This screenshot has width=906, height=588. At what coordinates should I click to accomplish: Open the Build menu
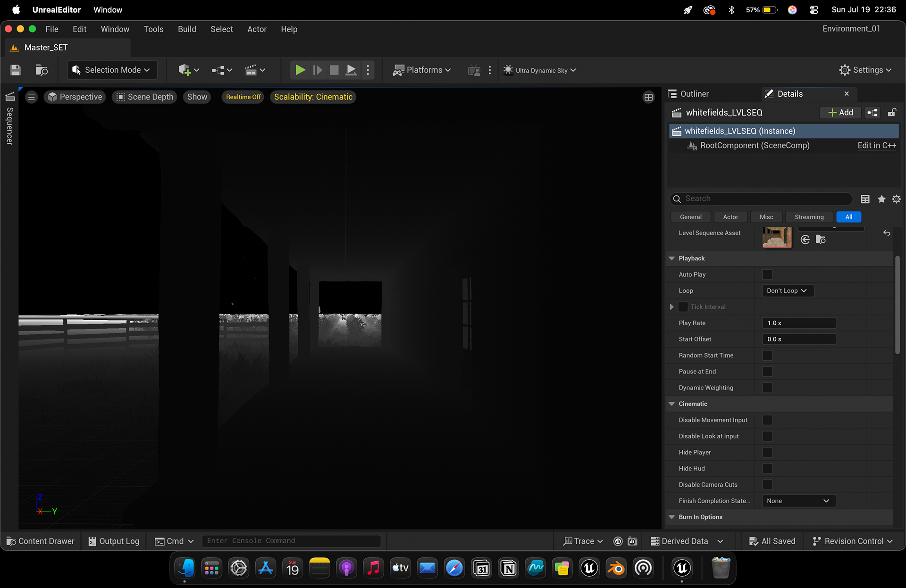point(187,29)
